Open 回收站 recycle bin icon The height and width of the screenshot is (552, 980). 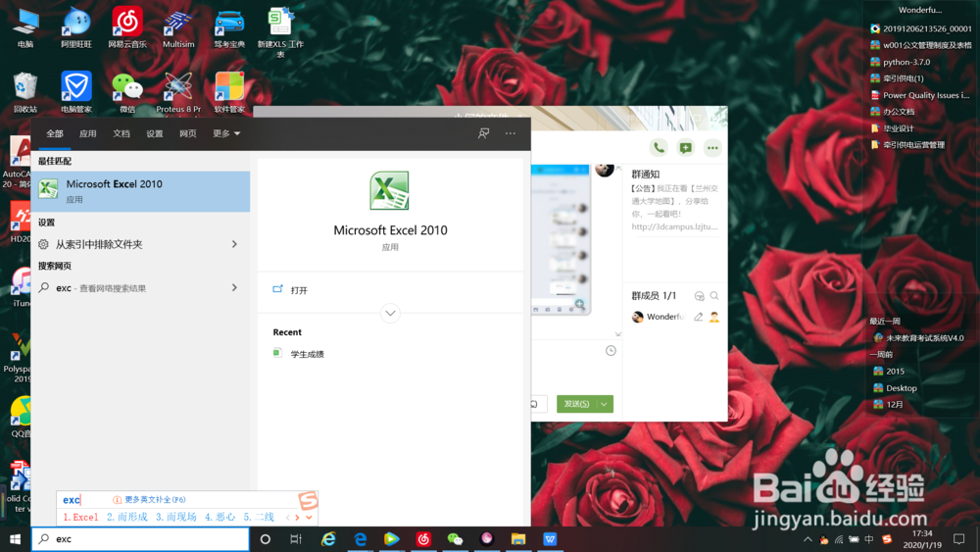25,92
